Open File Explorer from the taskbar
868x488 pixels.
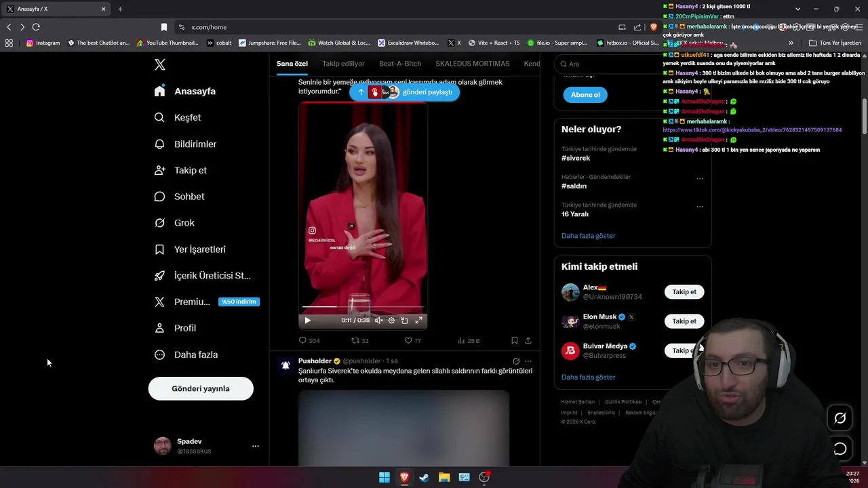pos(444,477)
